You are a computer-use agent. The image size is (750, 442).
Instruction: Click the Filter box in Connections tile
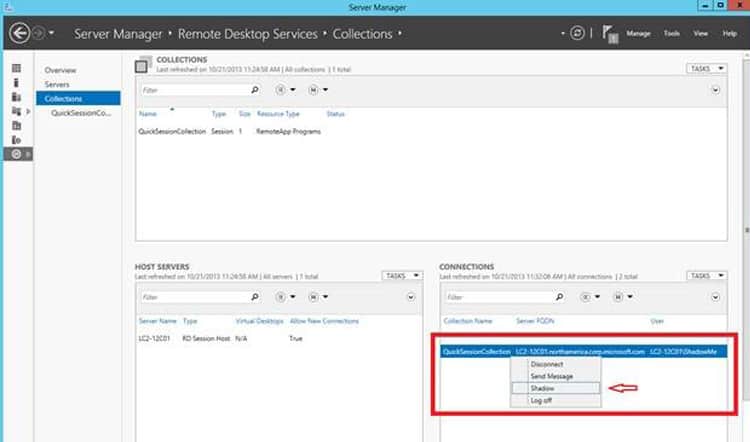pos(499,297)
